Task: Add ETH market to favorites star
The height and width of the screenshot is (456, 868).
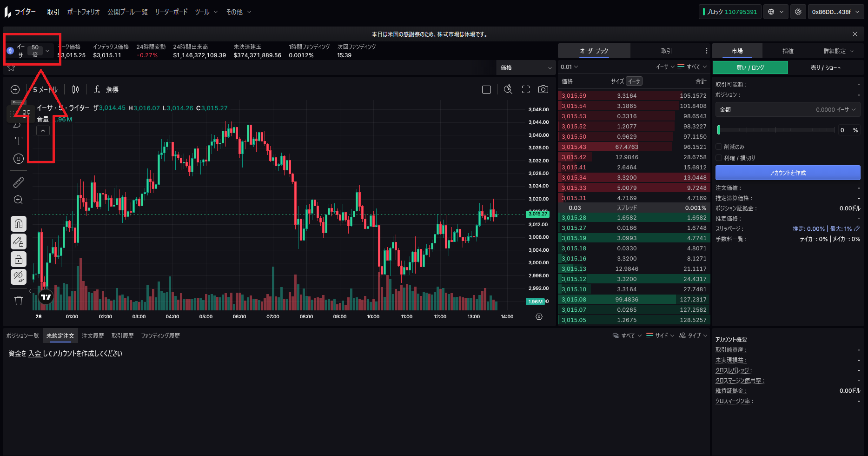Action: click(x=12, y=68)
